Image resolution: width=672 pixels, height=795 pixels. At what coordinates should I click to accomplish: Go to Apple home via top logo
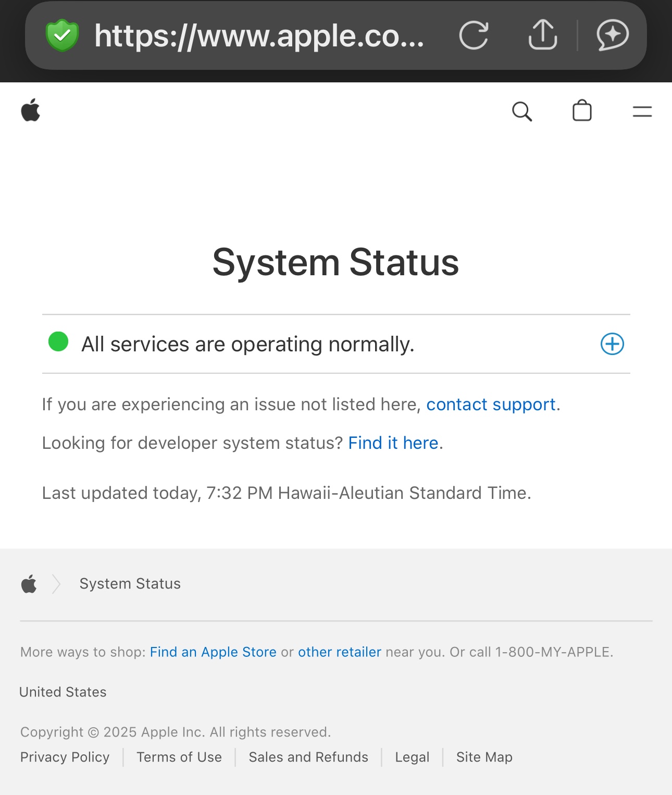[31, 110]
